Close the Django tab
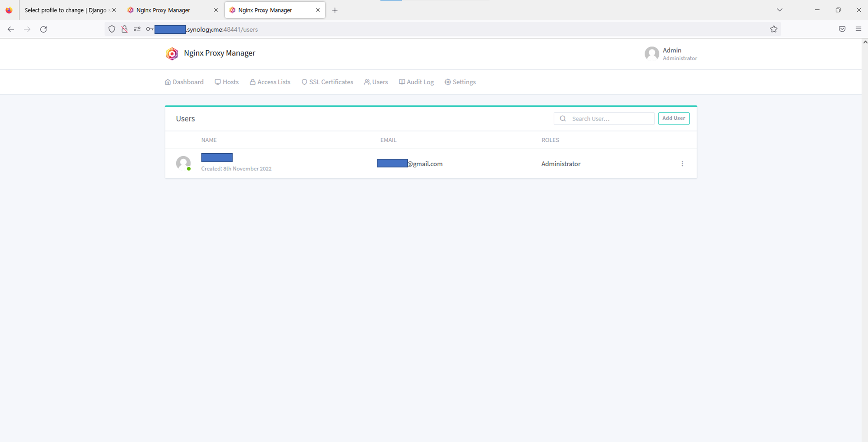 pyautogui.click(x=114, y=10)
